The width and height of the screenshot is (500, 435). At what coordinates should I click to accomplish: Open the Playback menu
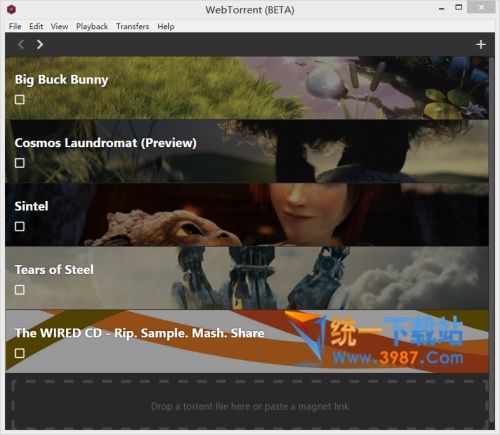pos(92,26)
